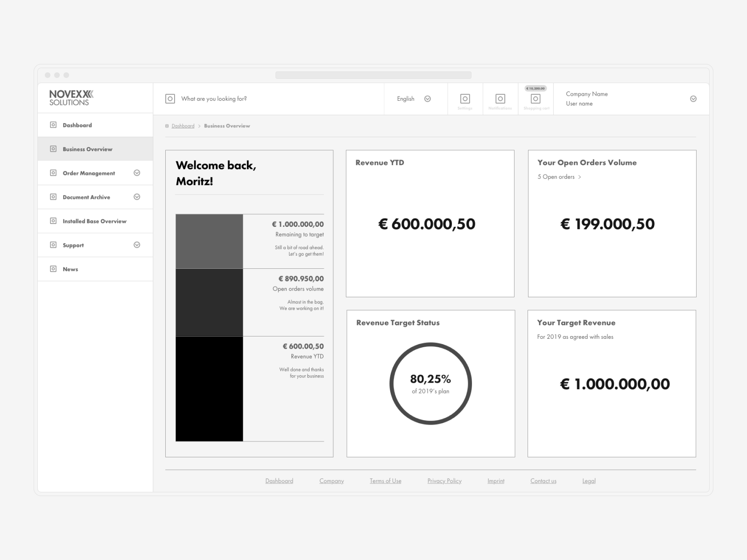Click the Dashboard footer link
The width and height of the screenshot is (747, 560).
(x=279, y=481)
